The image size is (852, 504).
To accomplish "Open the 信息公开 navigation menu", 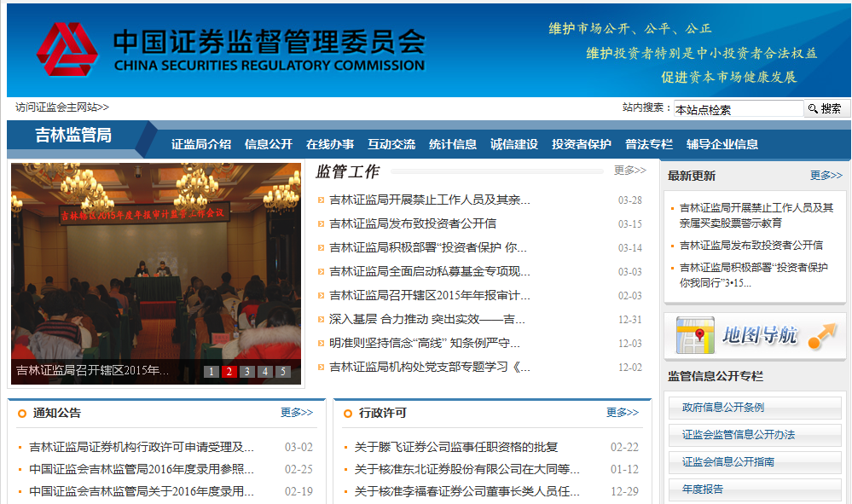I will pyautogui.click(x=268, y=144).
